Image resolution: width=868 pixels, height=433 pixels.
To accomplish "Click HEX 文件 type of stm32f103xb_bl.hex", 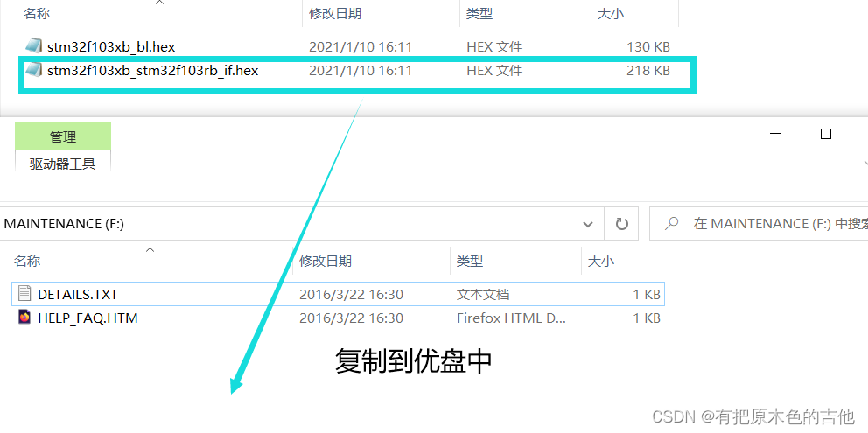I will (494, 47).
